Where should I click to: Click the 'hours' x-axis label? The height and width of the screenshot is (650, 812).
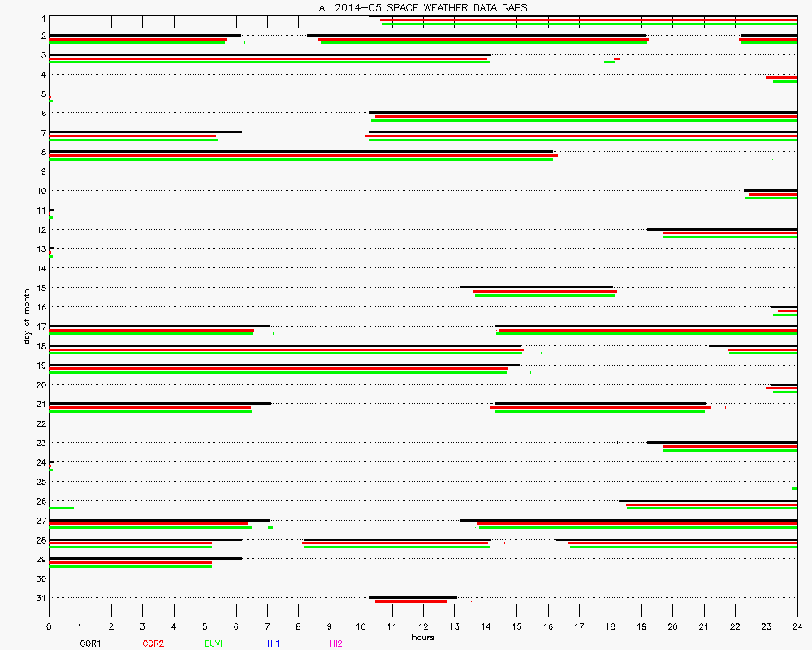[x=422, y=637]
